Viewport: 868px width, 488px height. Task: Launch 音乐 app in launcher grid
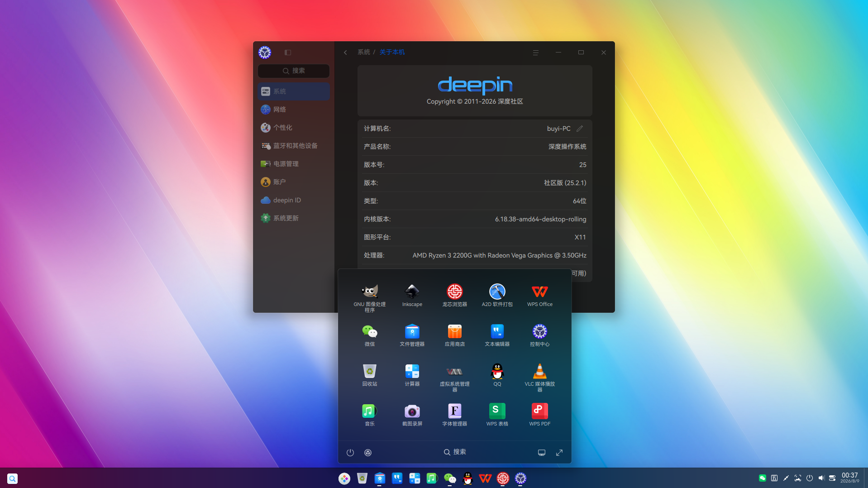click(x=369, y=415)
